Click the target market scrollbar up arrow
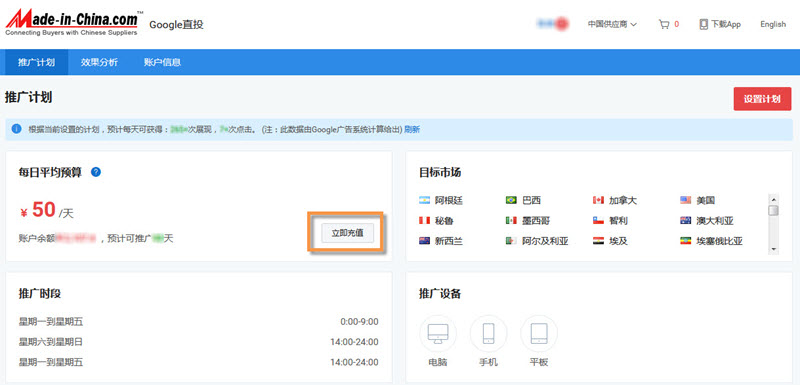The height and width of the screenshot is (385, 800). [x=773, y=199]
